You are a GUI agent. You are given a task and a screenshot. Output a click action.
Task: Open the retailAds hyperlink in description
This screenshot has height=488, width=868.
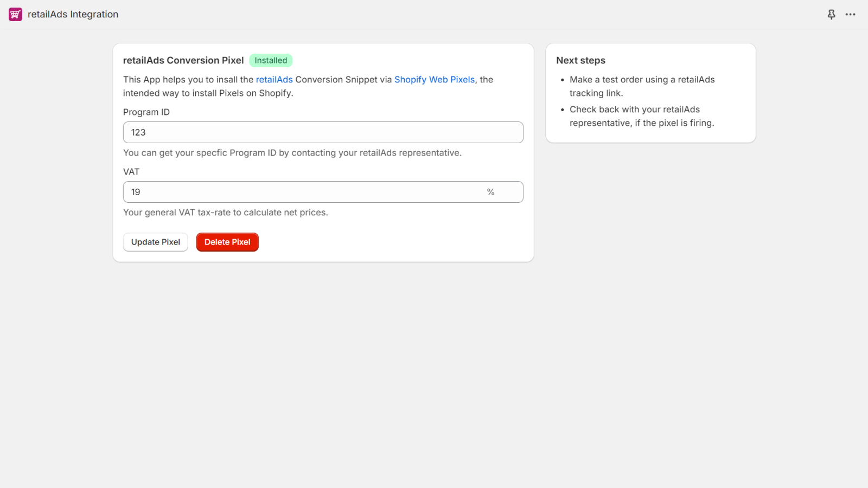(x=274, y=80)
